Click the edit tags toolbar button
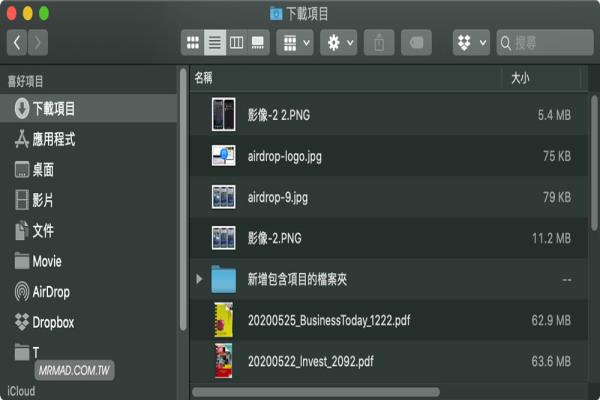Viewport: 600px width, 400px height. [x=416, y=42]
